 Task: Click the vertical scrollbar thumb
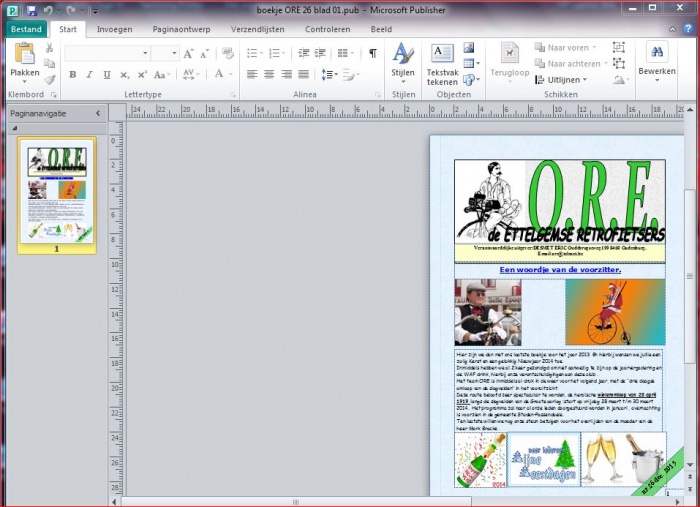pos(690,276)
